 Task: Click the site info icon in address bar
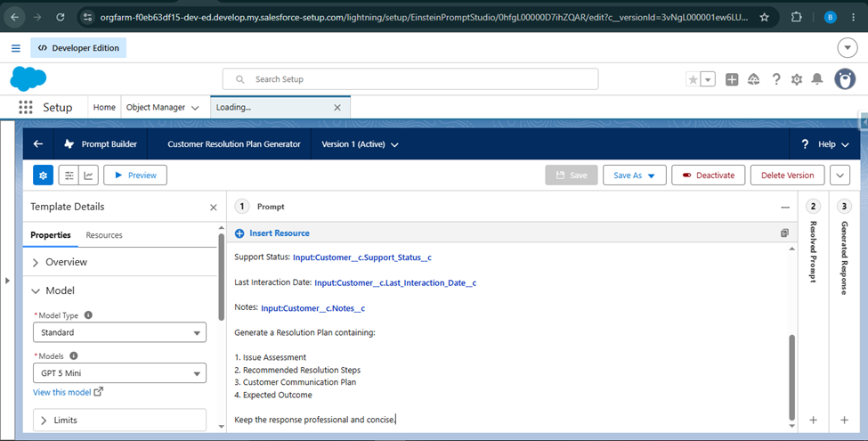[x=87, y=17]
